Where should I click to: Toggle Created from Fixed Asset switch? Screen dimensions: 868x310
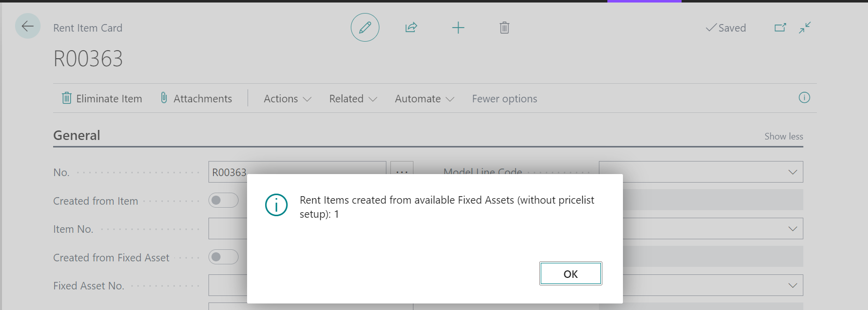pos(223,257)
